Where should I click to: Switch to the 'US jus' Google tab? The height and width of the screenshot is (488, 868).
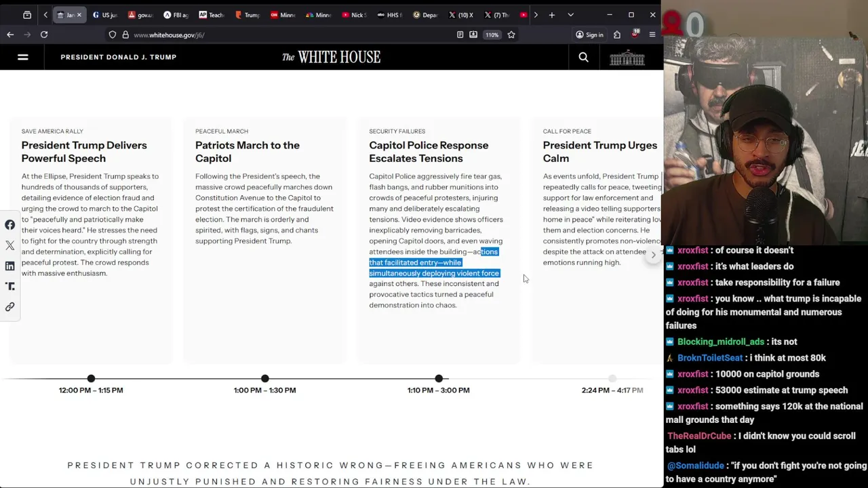(x=105, y=15)
